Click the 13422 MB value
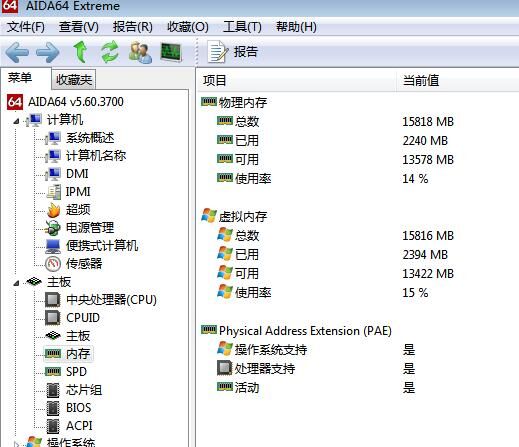The width and height of the screenshot is (519, 447). [428, 274]
